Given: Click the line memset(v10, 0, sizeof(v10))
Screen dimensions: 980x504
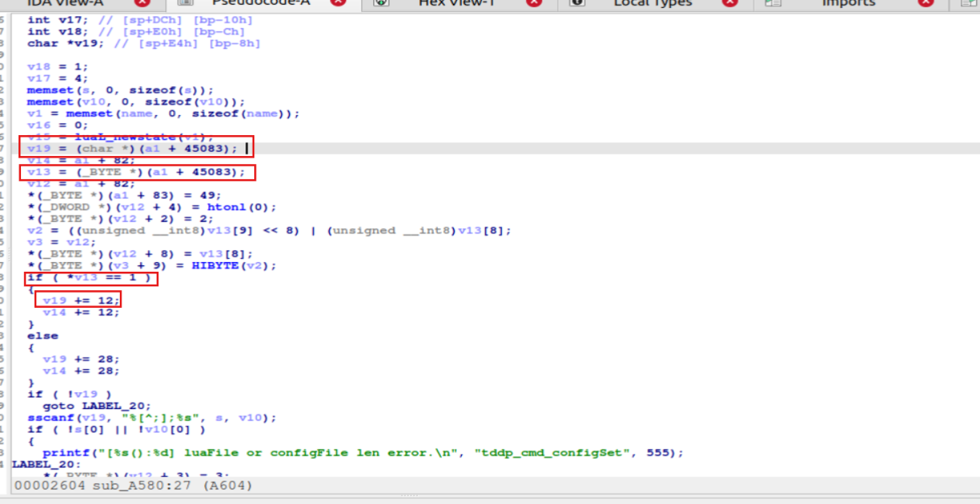Looking at the screenshot, I should click(137, 102).
